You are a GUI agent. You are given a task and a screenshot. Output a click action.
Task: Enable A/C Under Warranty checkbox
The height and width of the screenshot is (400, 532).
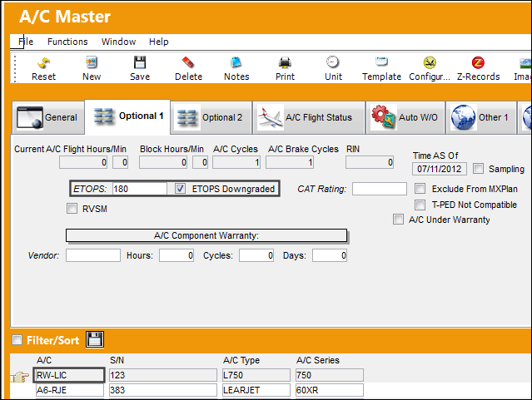(398, 220)
